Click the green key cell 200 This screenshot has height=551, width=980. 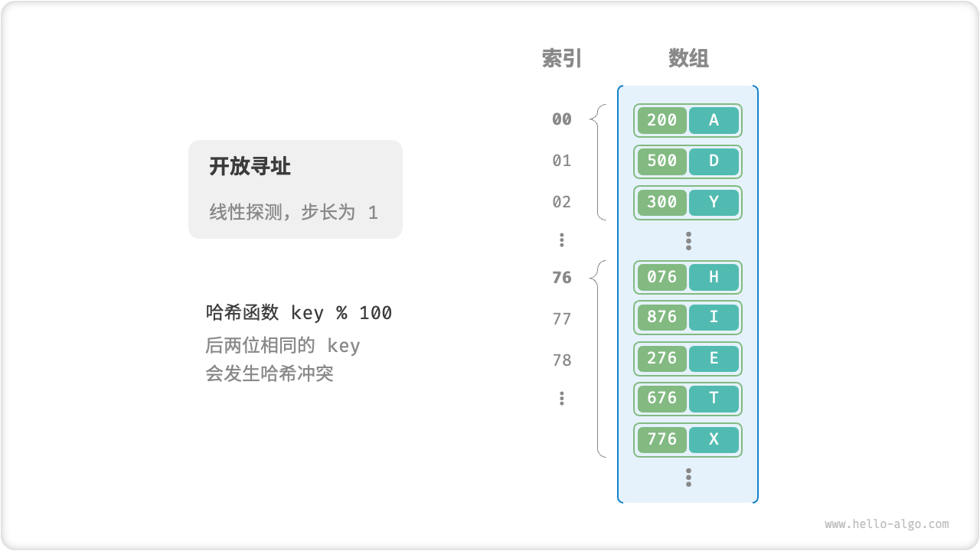coord(662,120)
